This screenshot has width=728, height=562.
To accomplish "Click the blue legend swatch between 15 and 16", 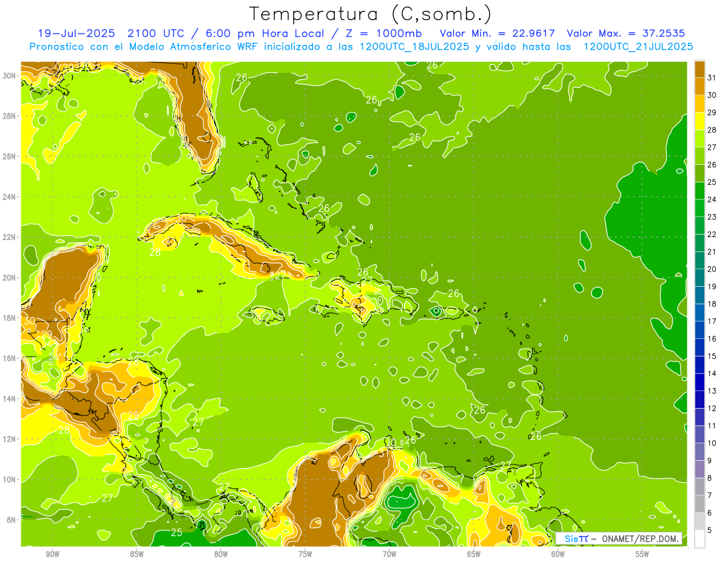I will [x=699, y=347].
